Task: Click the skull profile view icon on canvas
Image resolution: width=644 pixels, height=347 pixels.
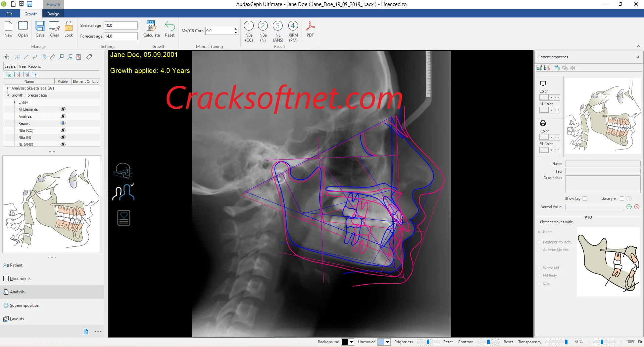Action: tap(123, 171)
